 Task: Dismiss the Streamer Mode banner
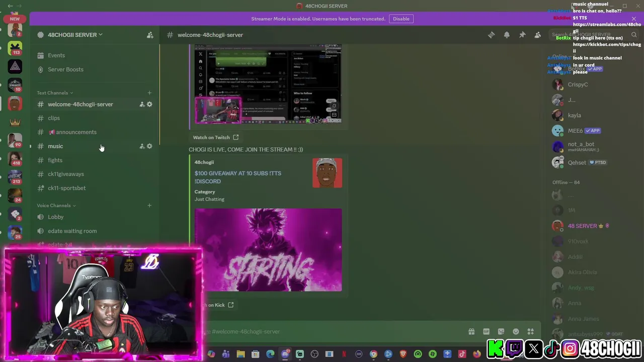[634, 19]
